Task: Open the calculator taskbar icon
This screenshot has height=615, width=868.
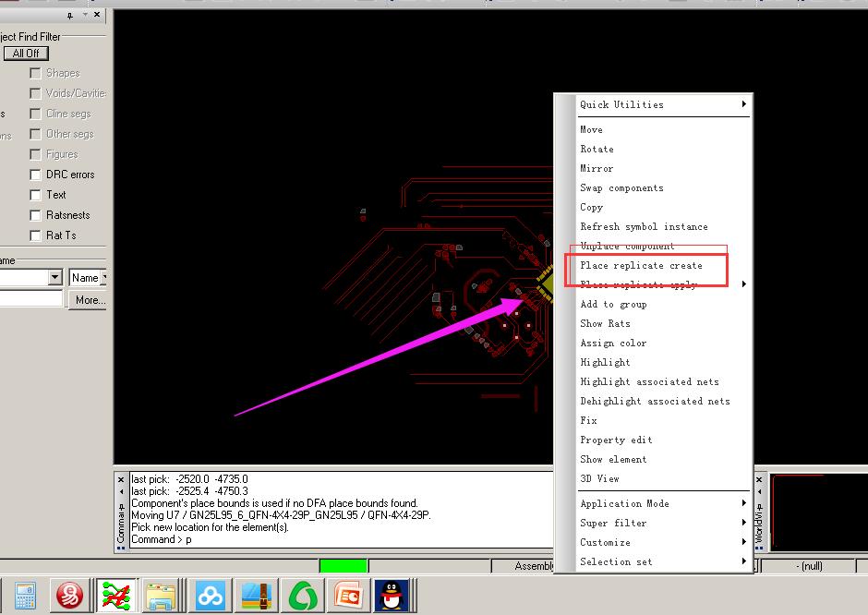Action: (25, 596)
